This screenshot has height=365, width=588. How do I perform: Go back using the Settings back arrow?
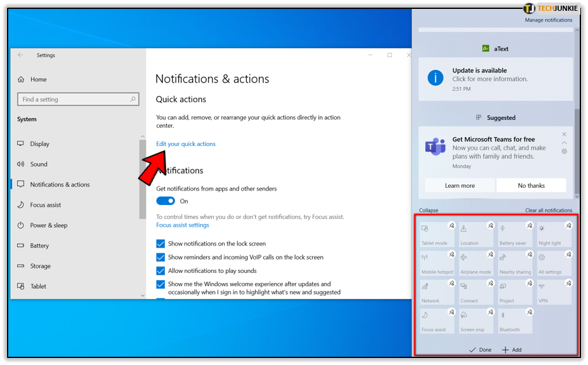[21, 55]
